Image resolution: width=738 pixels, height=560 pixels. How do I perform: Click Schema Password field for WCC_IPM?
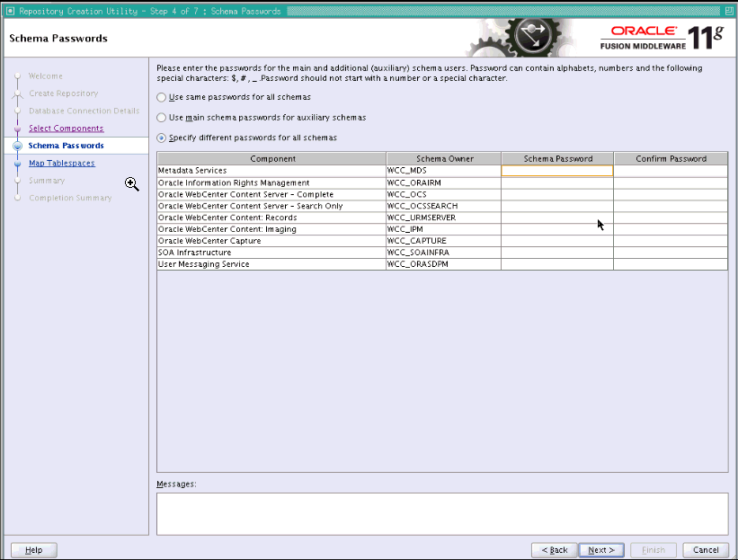click(557, 229)
